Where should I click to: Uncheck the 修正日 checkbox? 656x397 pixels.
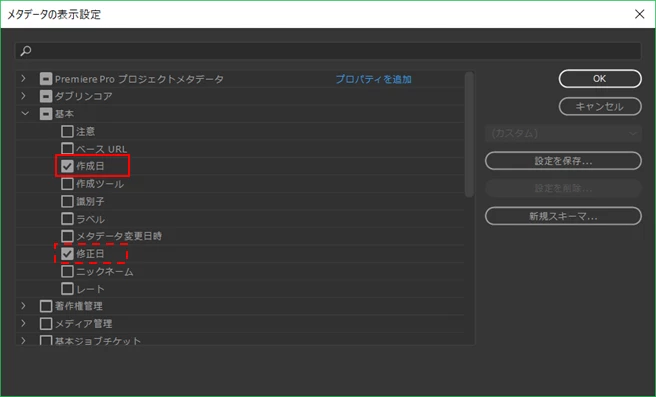click(x=67, y=254)
